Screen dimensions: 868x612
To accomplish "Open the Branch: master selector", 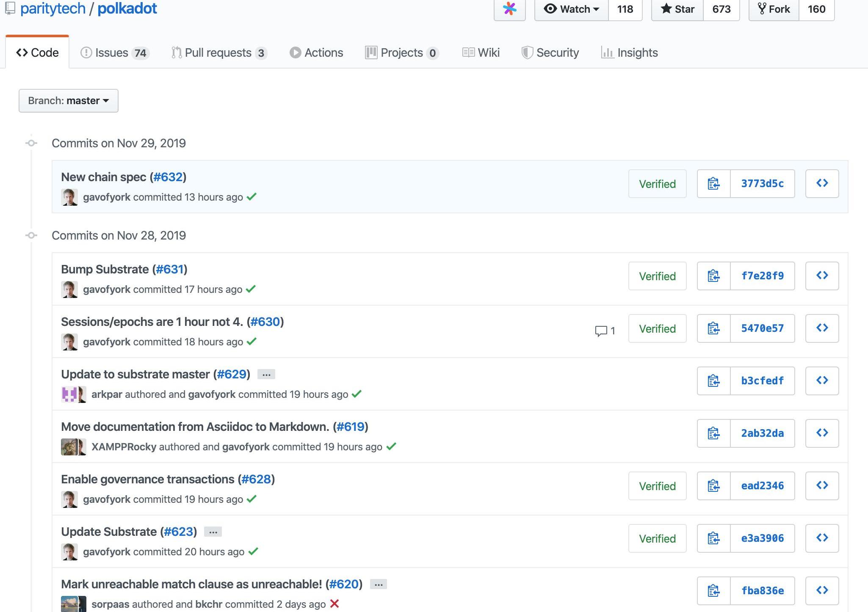I will pos(69,101).
